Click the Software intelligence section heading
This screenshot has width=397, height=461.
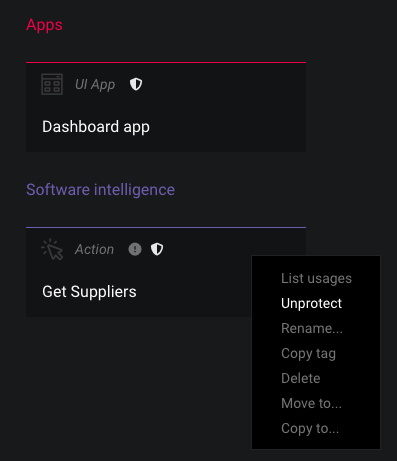click(x=100, y=190)
